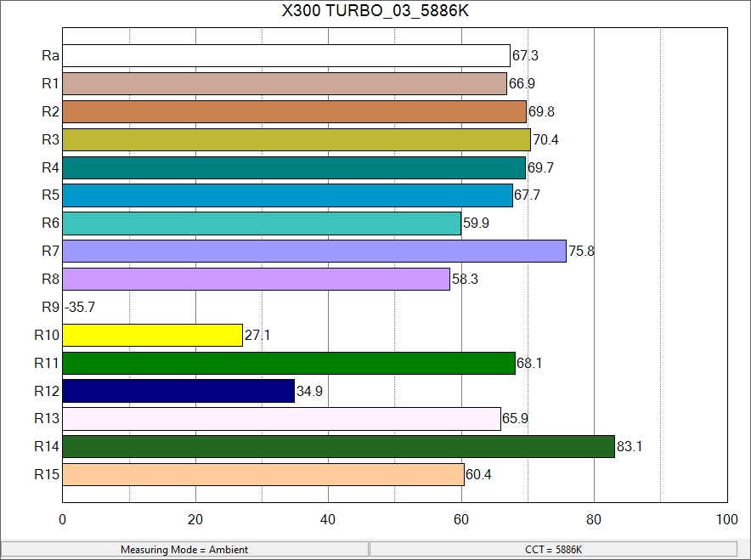Select the blue R5 bar
The image size is (751, 560).
(x=287, y=195)
